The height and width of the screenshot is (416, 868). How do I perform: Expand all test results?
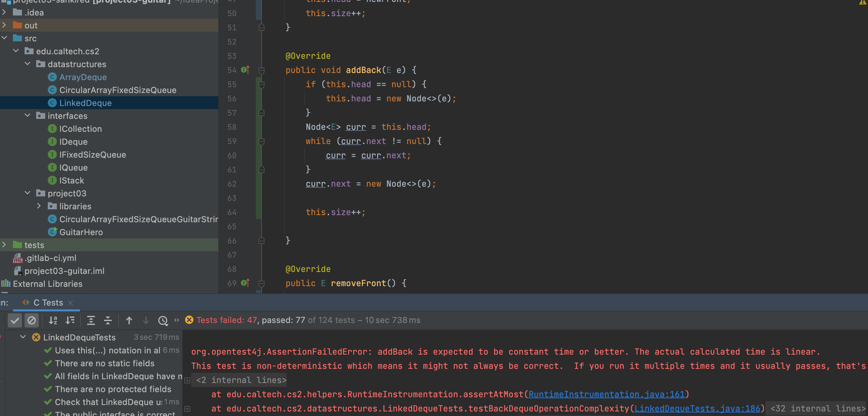click(91, 320)
